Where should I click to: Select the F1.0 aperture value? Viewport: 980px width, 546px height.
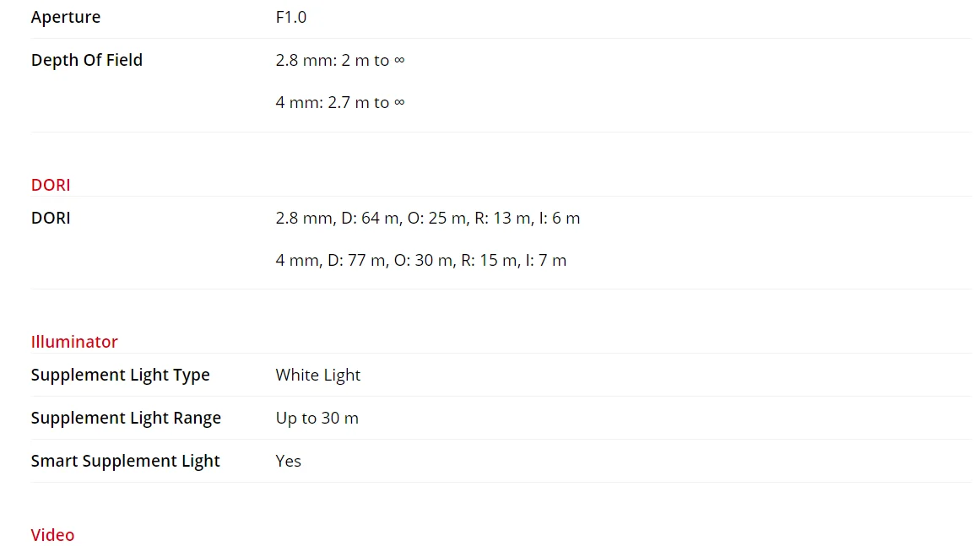click(x=290, y=17)
